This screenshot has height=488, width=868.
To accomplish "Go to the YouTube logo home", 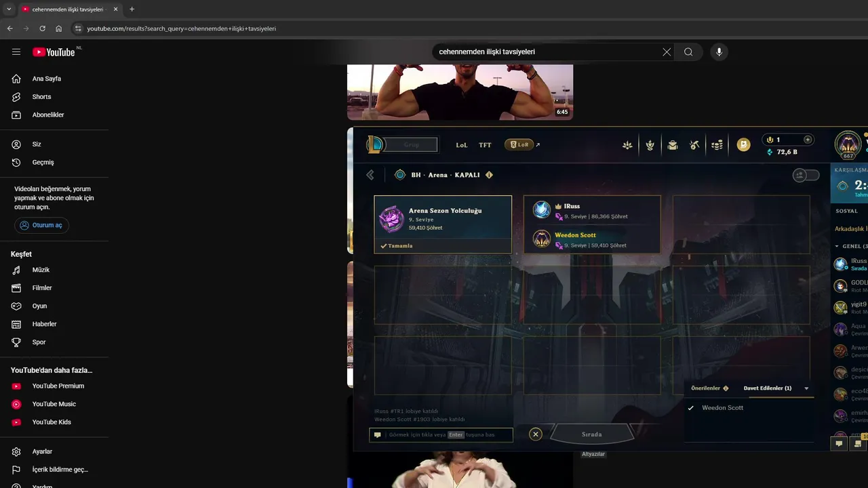I will pos(54,52).
